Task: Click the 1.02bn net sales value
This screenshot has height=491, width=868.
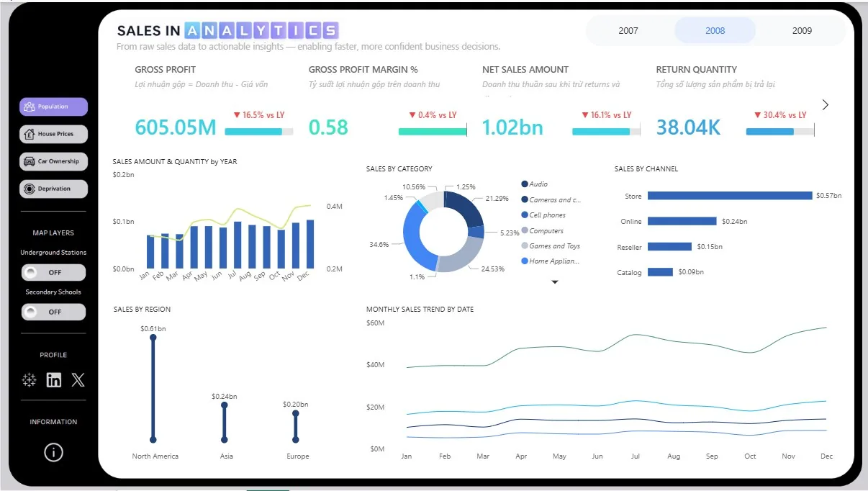Action: 512,127
